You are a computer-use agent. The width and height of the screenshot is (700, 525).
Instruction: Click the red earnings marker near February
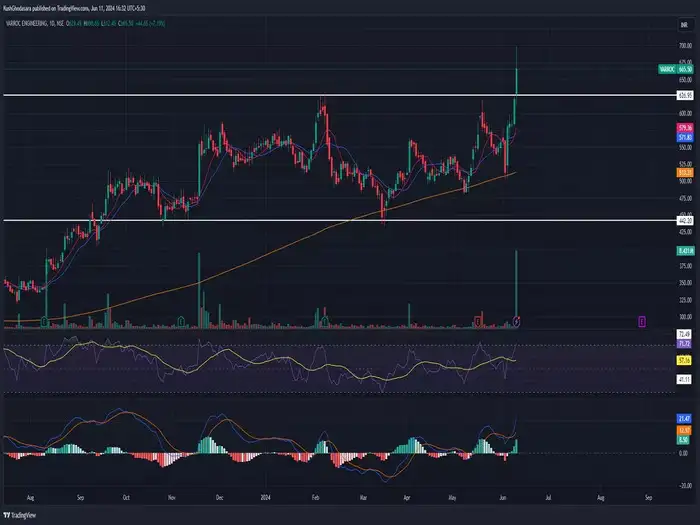(323, 320)
